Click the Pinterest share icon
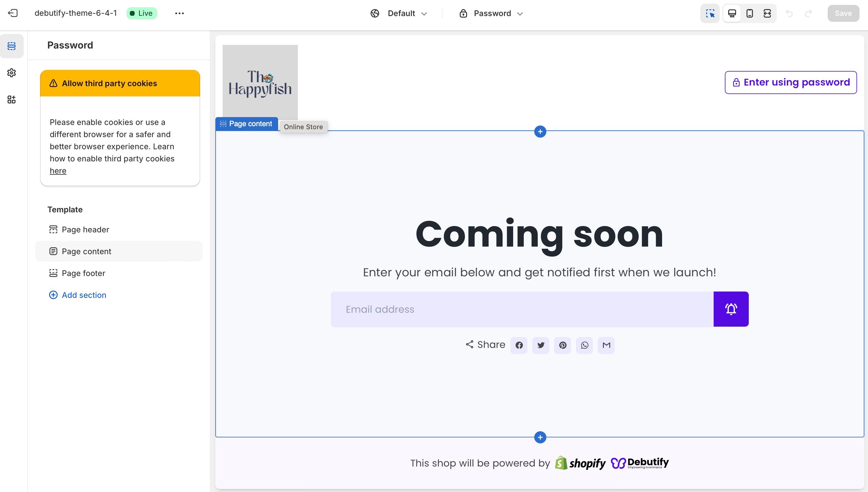Image resolution: width=868 pixels, height=492 pixels. click(x=563, y=345)
